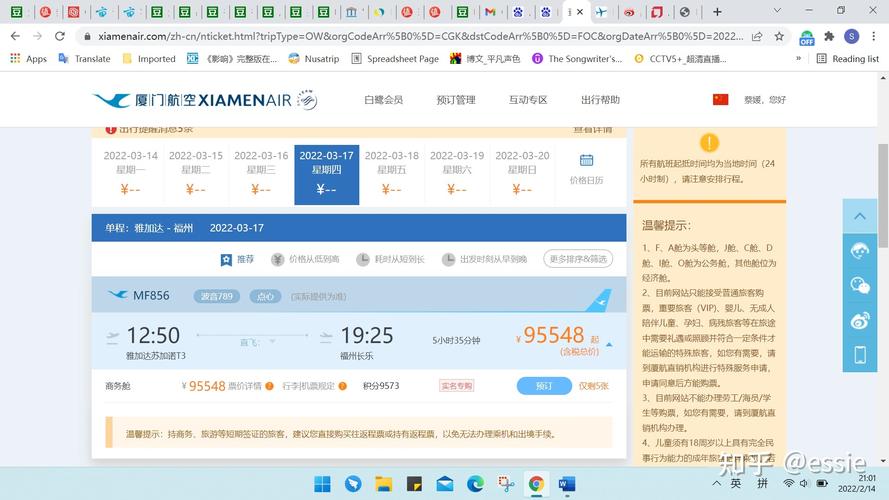Open 票价详情 info icon
The height and width of the screenshot is (500, 889).
click(269, 386)
